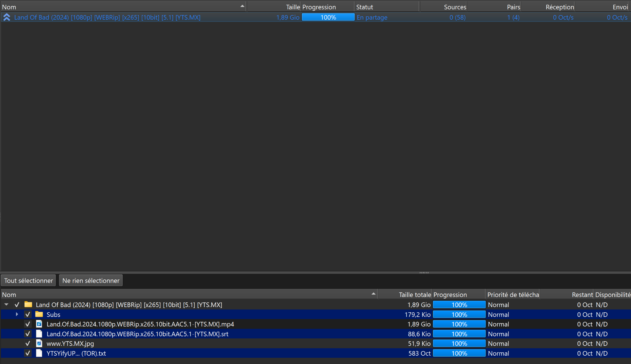Click Tout sélectionner button

[28, 281]
